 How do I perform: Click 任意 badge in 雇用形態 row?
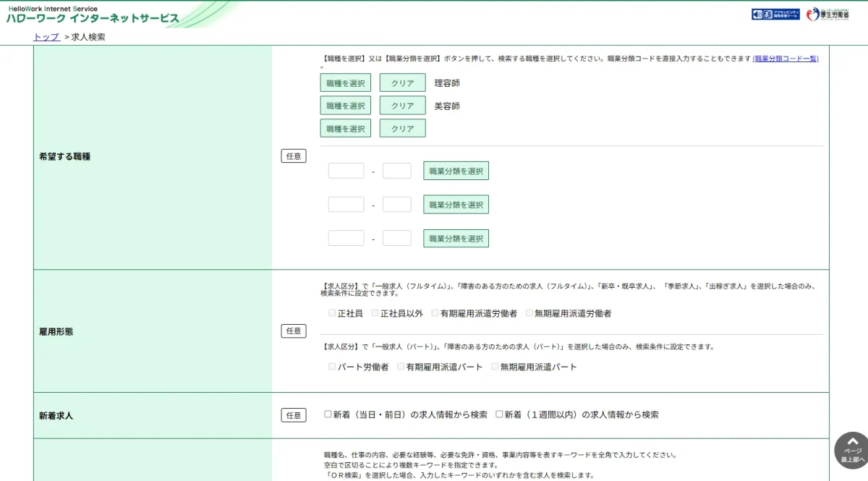click(294, 331)
